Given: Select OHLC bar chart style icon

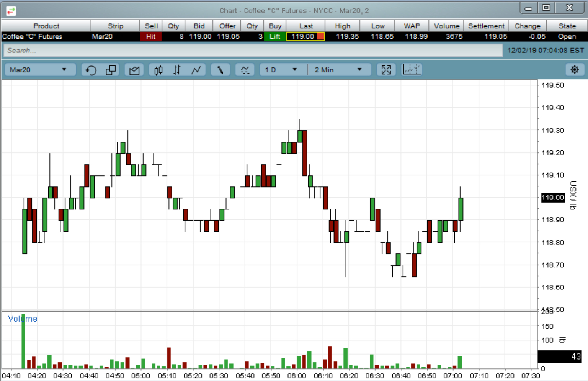Looking at the screenshot, I should point(177,70).
